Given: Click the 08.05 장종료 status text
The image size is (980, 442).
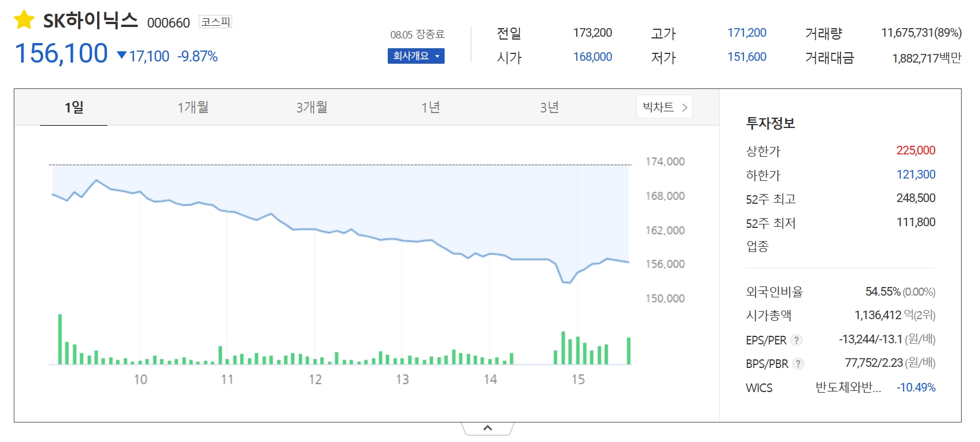Looking at the screenshot, I should [x=418, y=34].
